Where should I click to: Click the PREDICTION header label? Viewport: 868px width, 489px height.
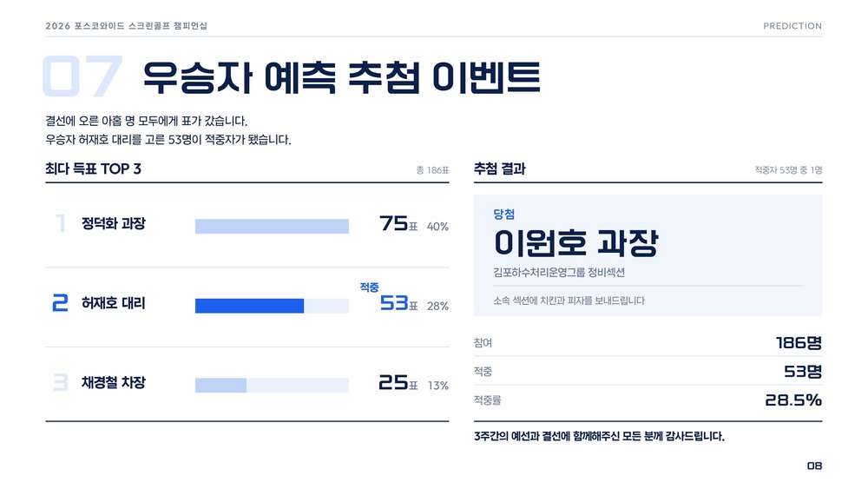click(792, 26)
